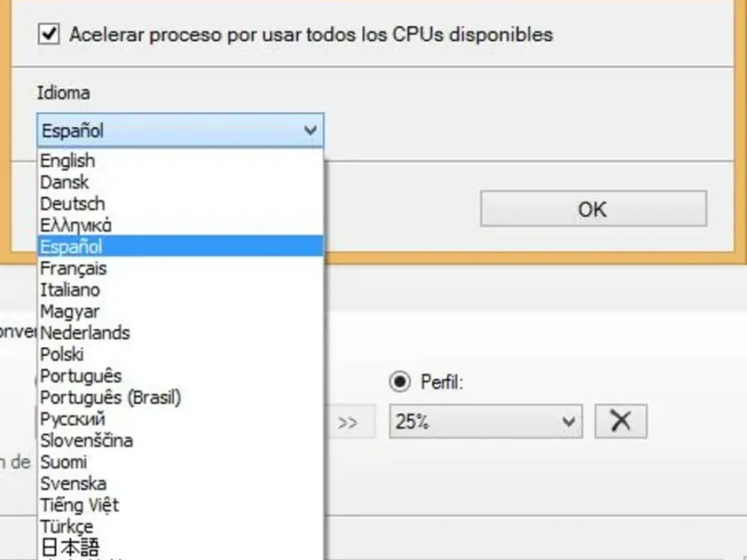Image resolution: width=747 pixels, height=560 pixels.
Task: Select the highlighted Español option
Action: click(72, 246)
